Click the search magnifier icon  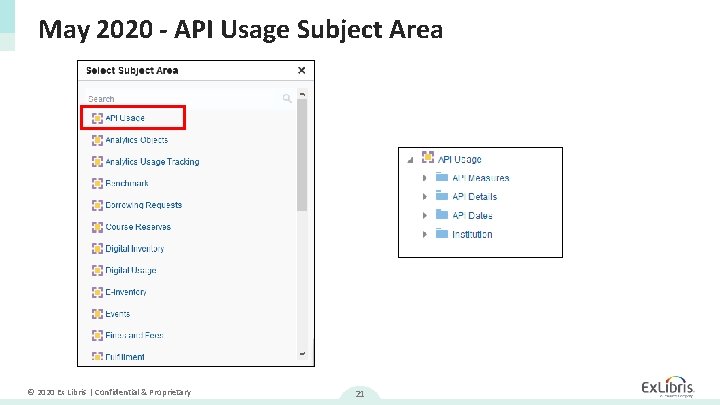point(287,98)
